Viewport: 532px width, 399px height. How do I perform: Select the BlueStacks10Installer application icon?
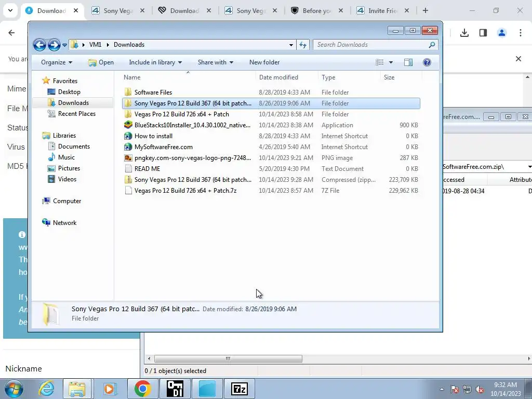click(128, 125)
